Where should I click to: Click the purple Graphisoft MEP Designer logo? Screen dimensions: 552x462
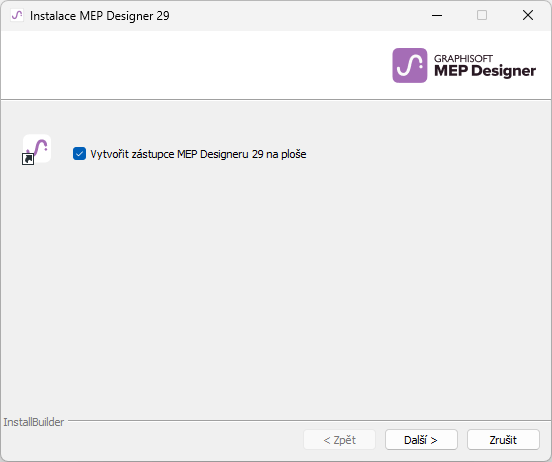(410, 65)
